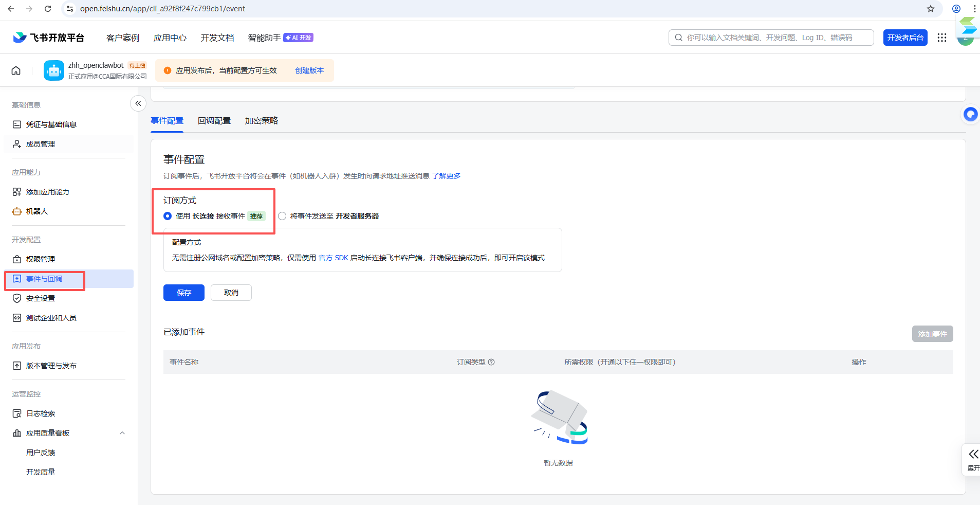This screenshot has width=980, height=505.
Task: Switch to the 事件配置 tab
Action: coord(167,121)
